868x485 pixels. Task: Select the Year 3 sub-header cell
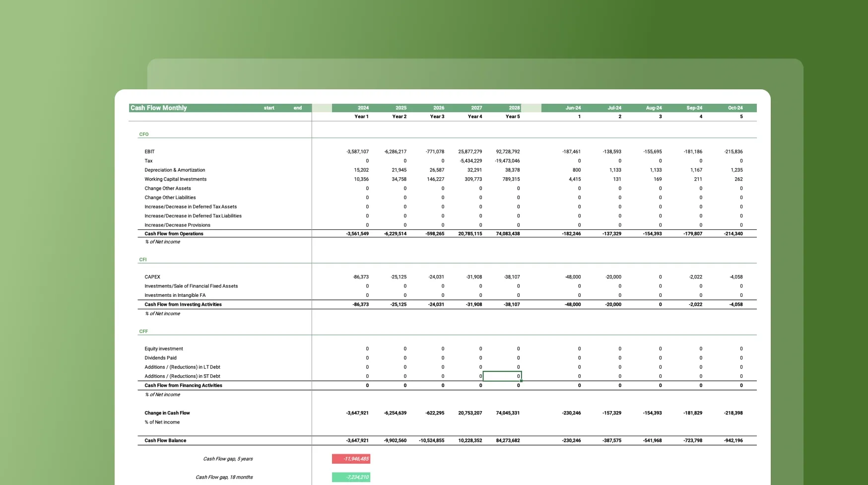[437, 117]
